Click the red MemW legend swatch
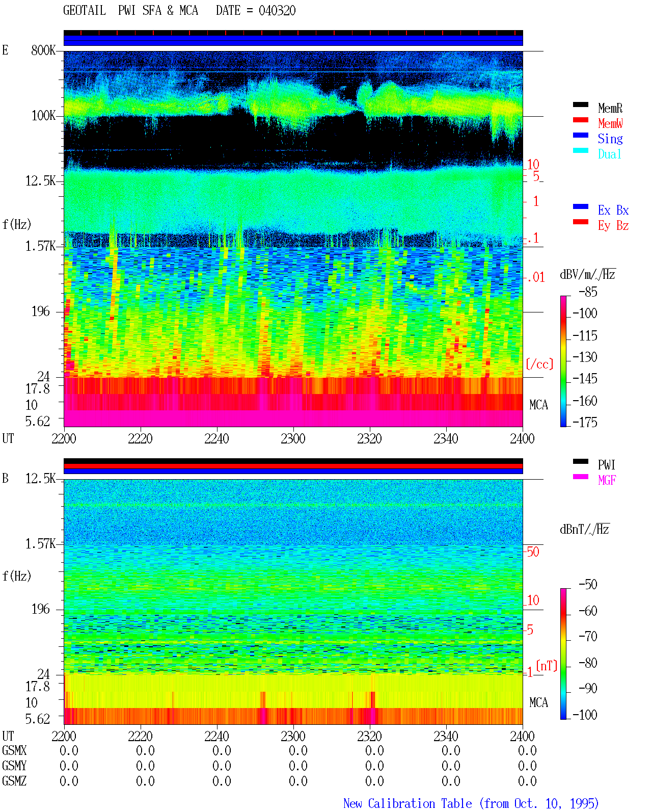Image resolution: width=652 pixels, height=812 pixels. [x=580, y=120]
